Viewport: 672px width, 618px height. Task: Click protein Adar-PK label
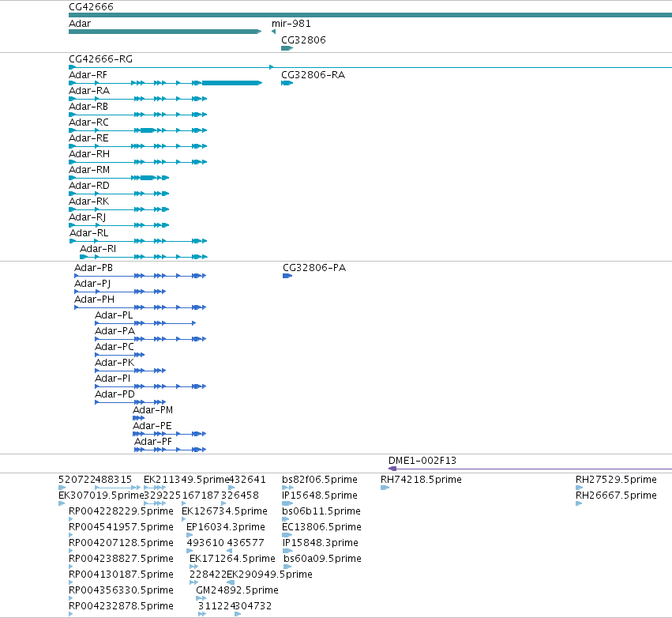(x=115, y=363)
